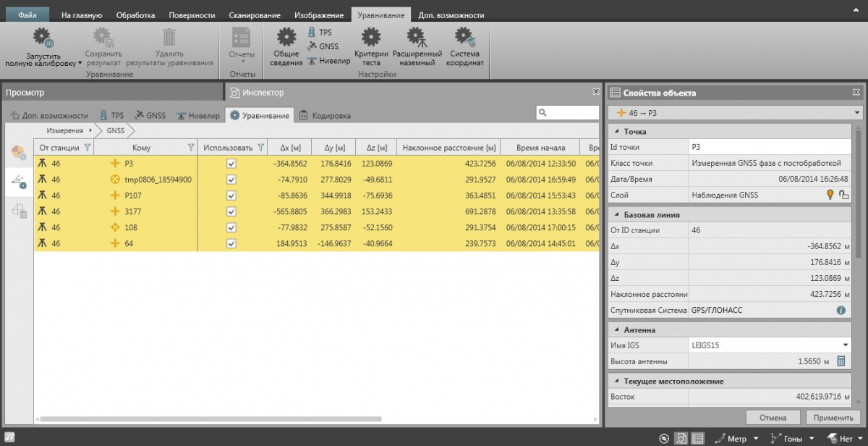Switch to the Сканирование ribbon tab
Image resolution: width=868 pixels, height=446 pixels.
254,14
